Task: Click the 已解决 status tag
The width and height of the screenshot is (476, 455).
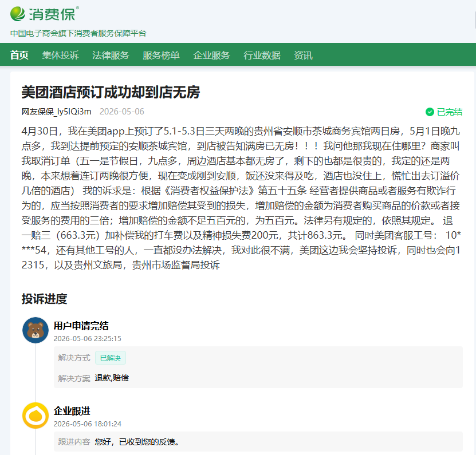Action: click(111, 358)
